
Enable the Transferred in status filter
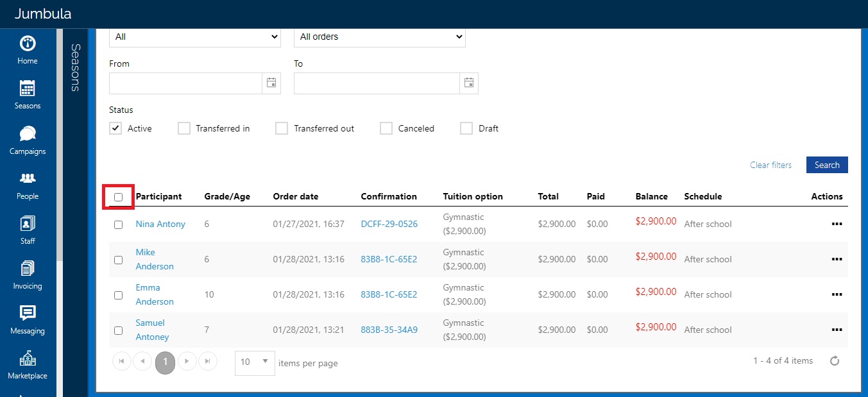184,128
